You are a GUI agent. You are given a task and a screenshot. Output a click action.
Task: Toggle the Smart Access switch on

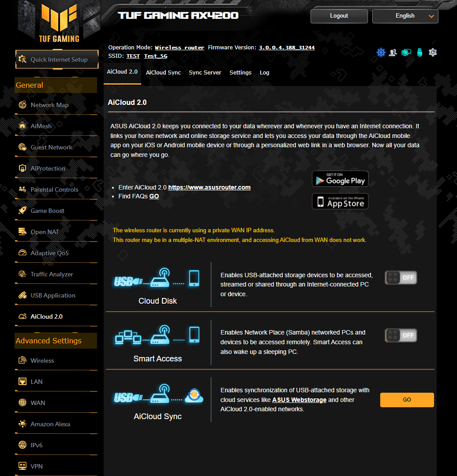[x=401, y=335]
